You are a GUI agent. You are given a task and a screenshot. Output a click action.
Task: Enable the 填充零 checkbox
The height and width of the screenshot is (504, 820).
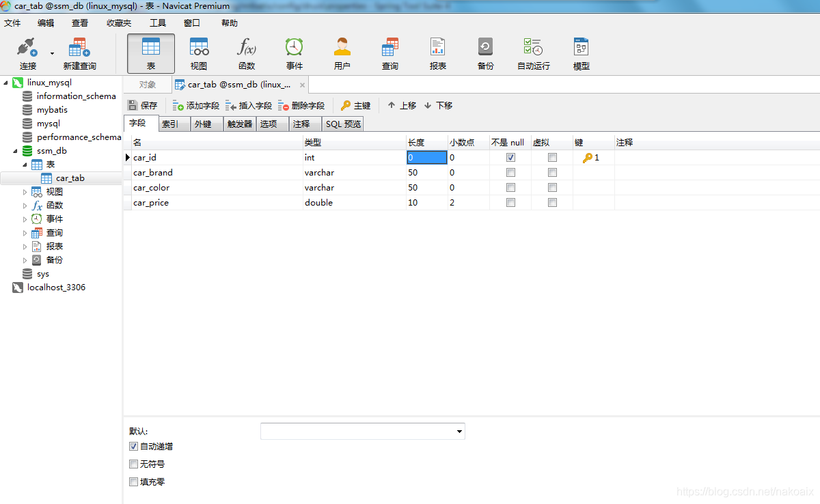(133, 482)
